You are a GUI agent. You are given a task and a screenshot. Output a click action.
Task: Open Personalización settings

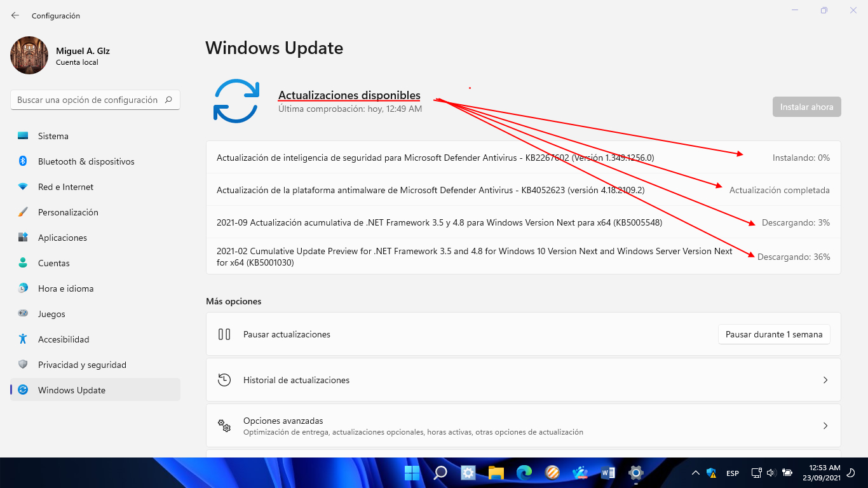[95, 212]
